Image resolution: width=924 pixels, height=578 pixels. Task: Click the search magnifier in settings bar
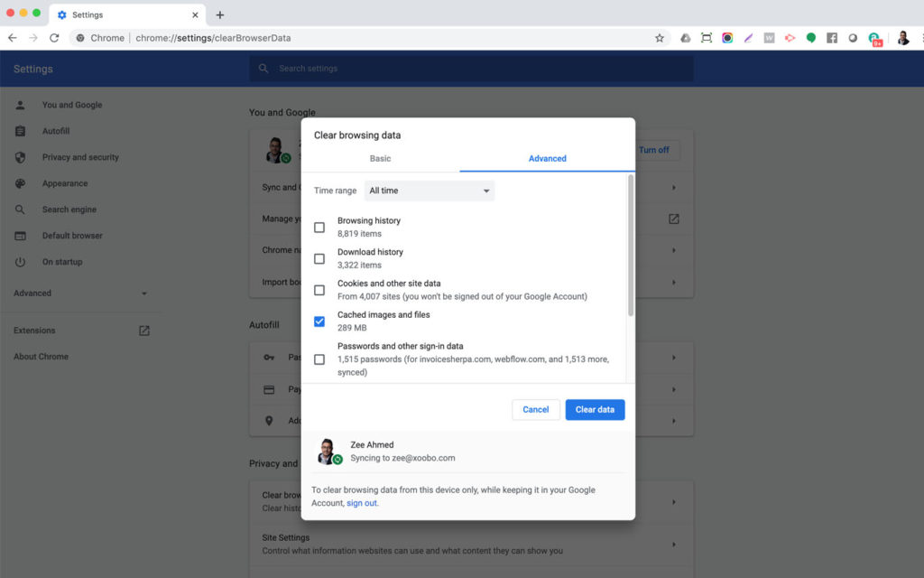point(263,69)
